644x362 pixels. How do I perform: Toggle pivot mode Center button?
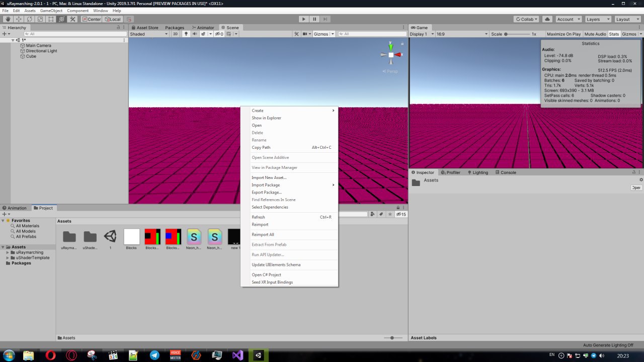(x=92, y=19)
